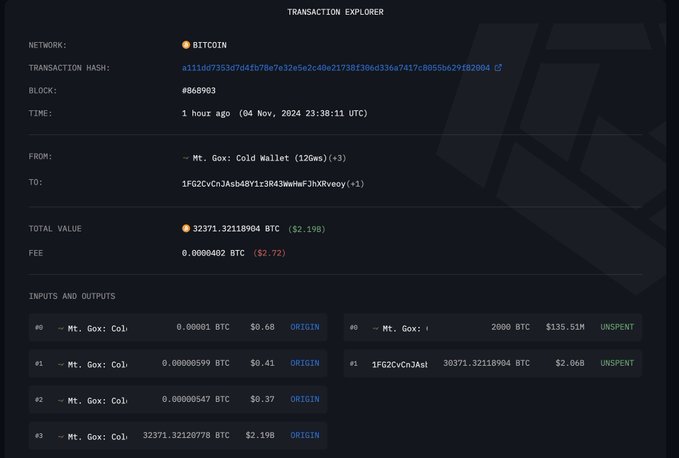Open Mt. Gox label in input #3
679x458 pixels.
97,436
